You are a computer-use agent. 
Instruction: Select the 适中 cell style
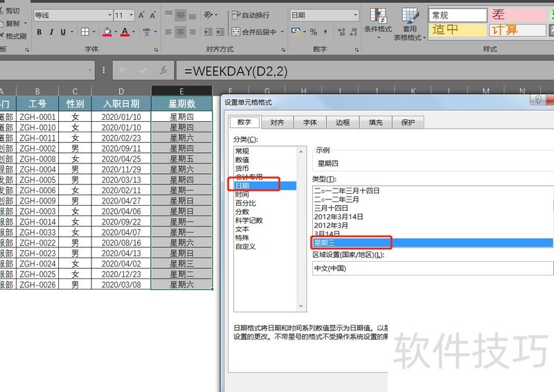coord(458,30)
